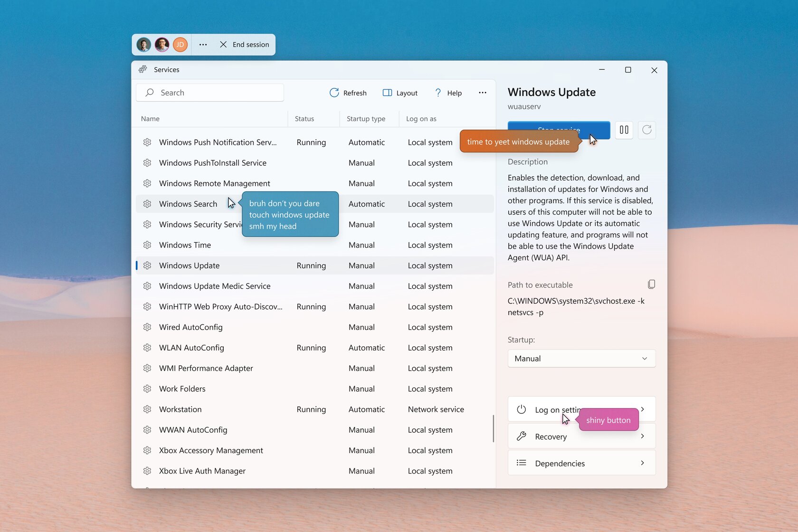Image resolution: width=798 pixels, height=532 pixels.
Task: Click gear icon beside Xbox Live Auth Manager
Action: 147,471
